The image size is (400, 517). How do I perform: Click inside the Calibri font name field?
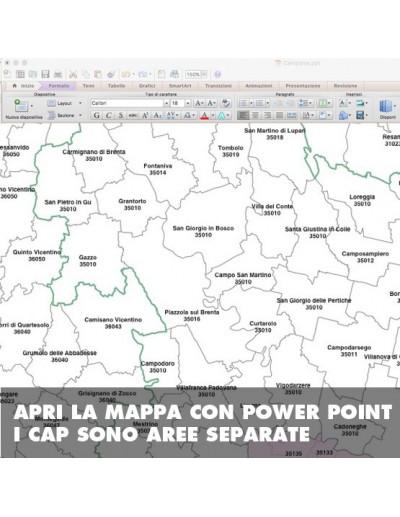127,103
